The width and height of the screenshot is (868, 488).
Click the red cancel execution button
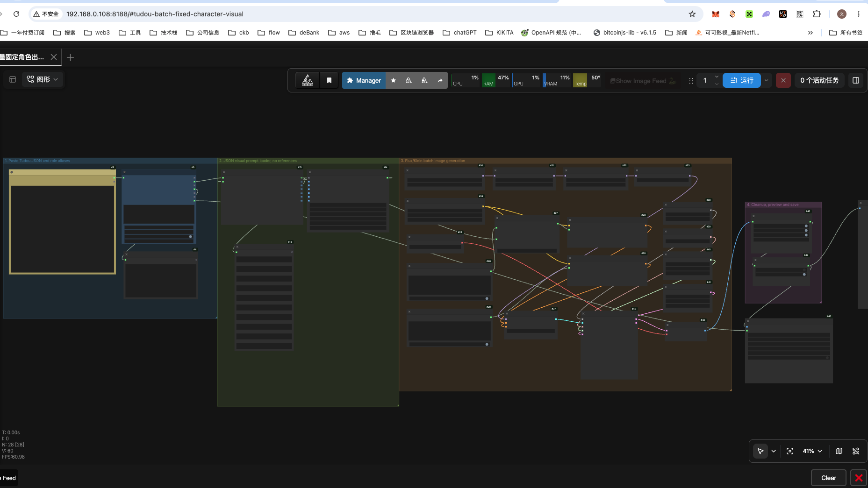(783, 80)
